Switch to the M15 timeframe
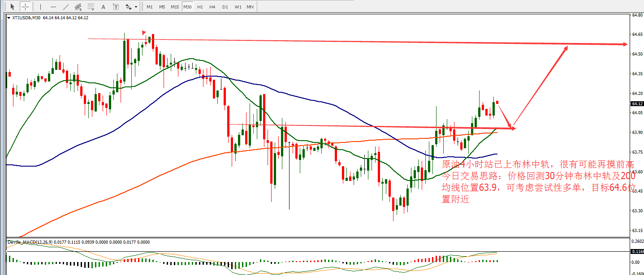This screenshot has width=644, height=275. tap(175, 7)
